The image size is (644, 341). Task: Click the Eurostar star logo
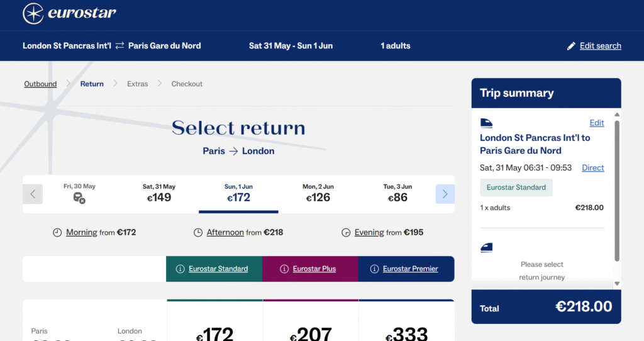click(x=33, y=14)
